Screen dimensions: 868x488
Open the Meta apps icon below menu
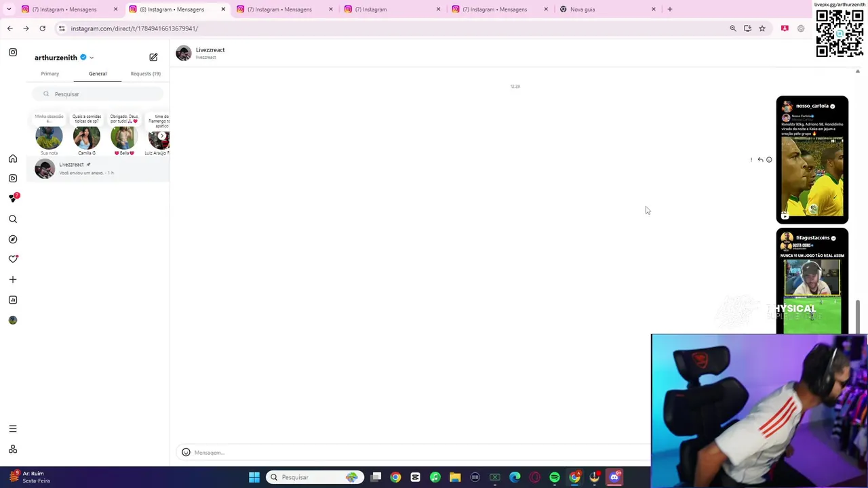[x=13, y=449]
